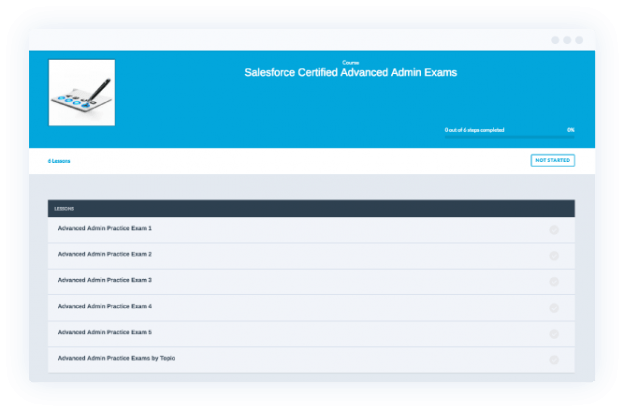The width and height of the screenshot is (624, 411).
Task: Select the 6 Lessons tab link
Action: point(59,161)
